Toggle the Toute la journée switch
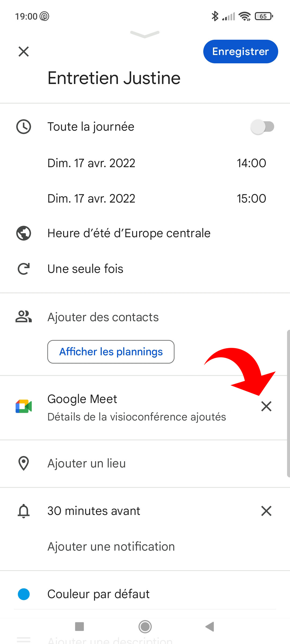290x644 pixels. [x=262, y=127]
